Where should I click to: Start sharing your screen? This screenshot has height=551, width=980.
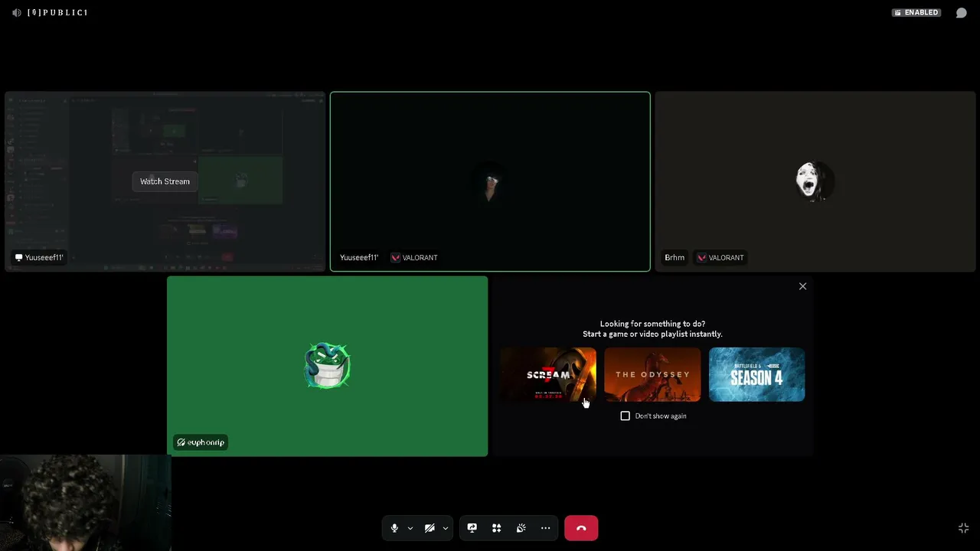[x=472, y=528]
